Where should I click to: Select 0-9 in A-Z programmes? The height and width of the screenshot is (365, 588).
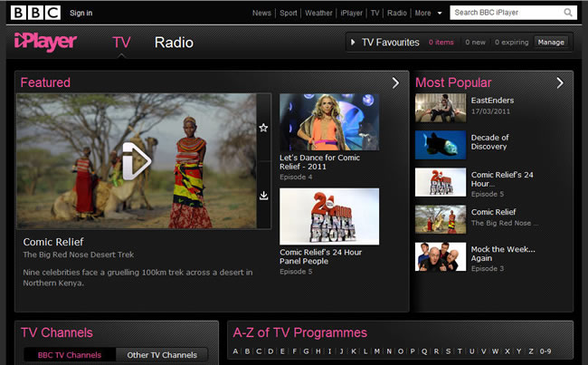pyautogui.click(x=545, y=351)
